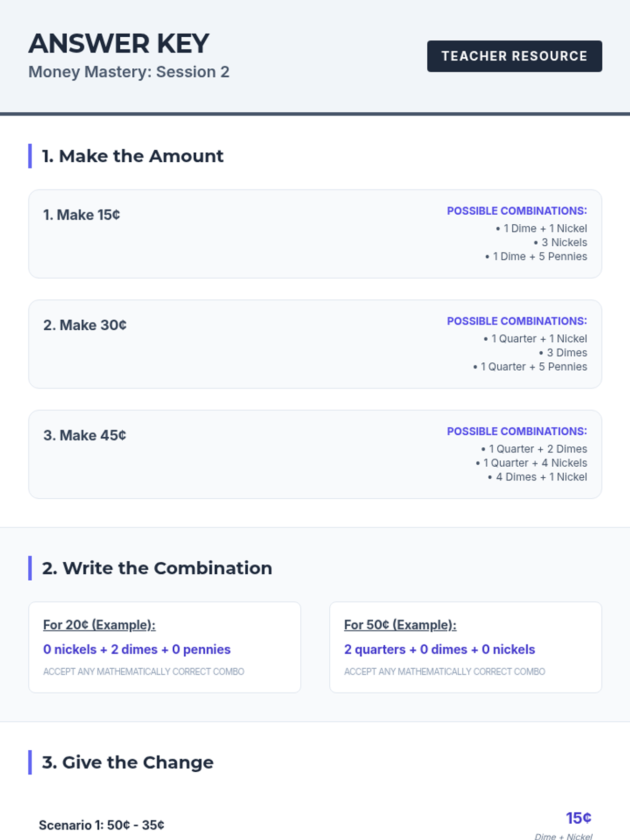Screen dimensions: 630x840
Task: Open the For 20¢ (Example) underlined link
Action: coord(99,625)
